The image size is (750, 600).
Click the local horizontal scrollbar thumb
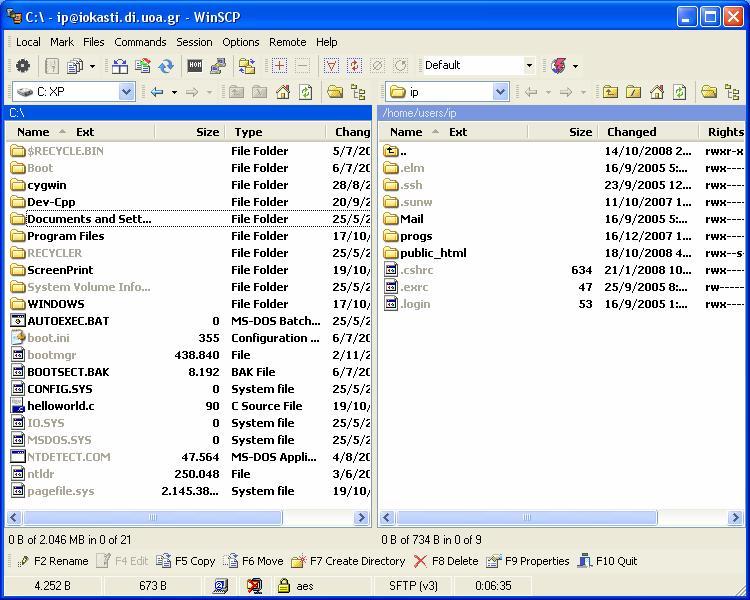click(x=153, y=517)
